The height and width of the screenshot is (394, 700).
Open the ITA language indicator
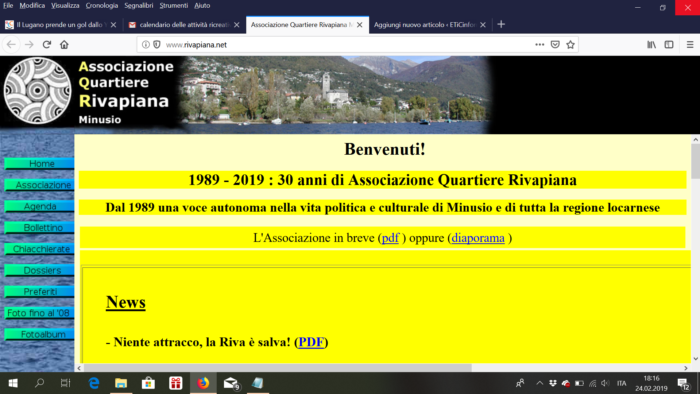(x=621, y=383)
